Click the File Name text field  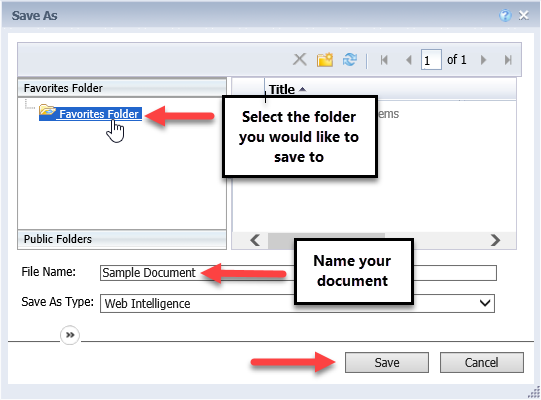coord(298,273)
